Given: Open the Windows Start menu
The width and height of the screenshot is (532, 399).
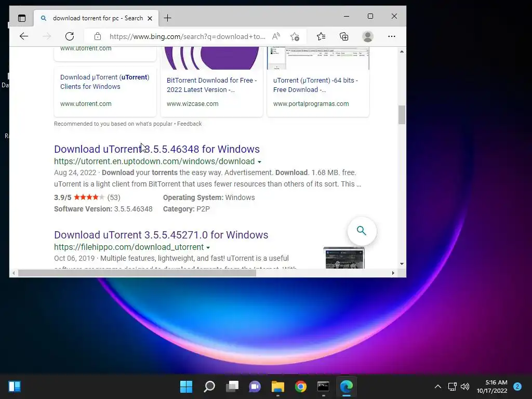Looking at the screenshot, I should [x=186, y=387].
